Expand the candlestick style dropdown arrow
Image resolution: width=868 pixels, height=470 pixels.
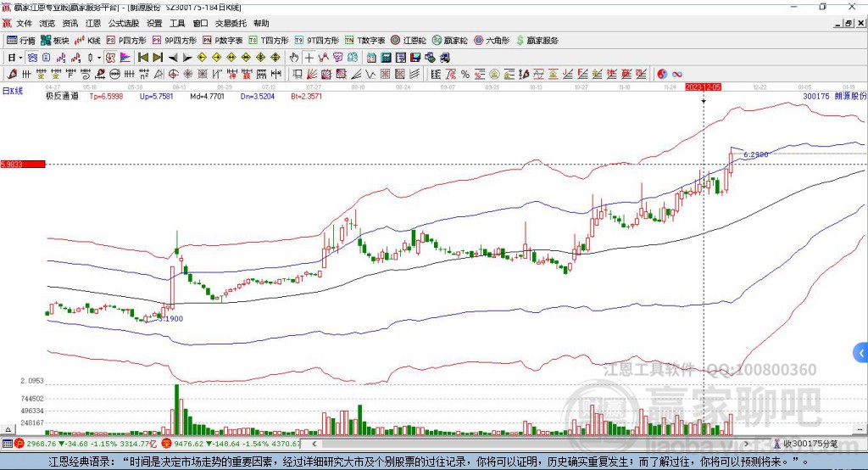coord(99,58)
